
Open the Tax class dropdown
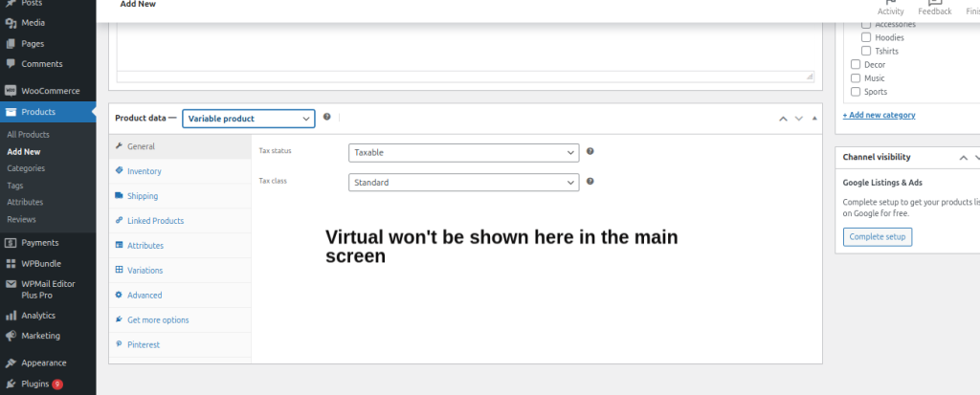464,183
